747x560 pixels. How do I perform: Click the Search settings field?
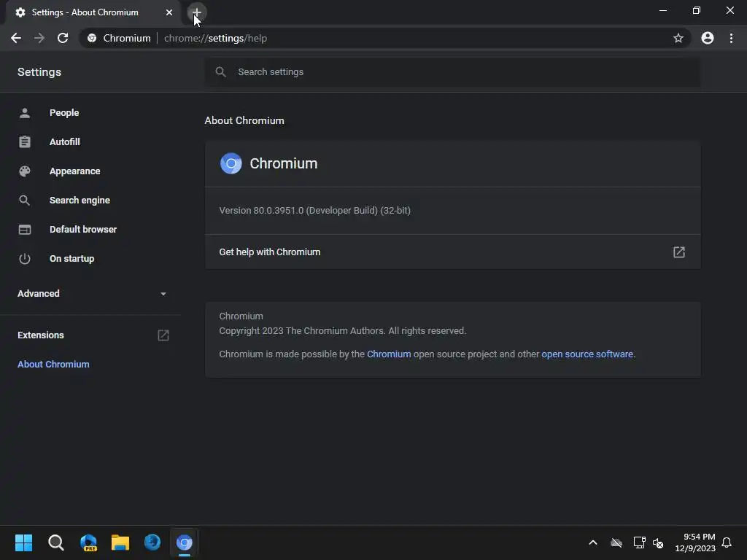click(x=452, y=72)
